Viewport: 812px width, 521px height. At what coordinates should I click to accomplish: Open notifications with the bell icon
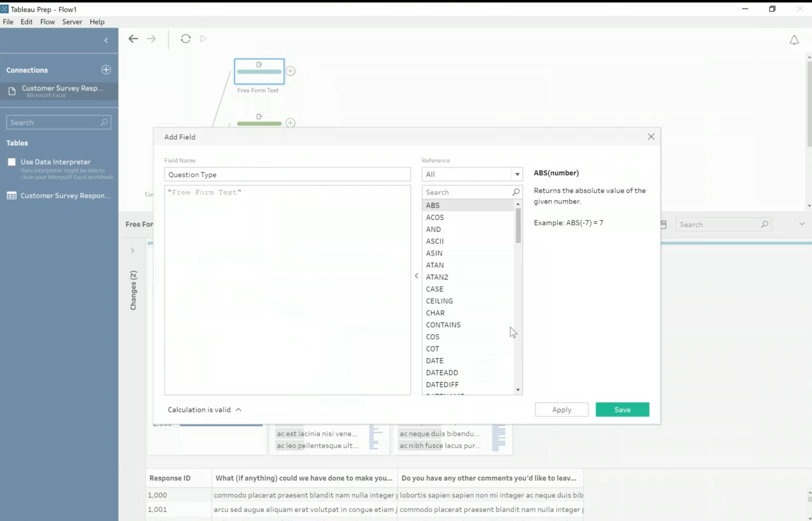[794, 40]
